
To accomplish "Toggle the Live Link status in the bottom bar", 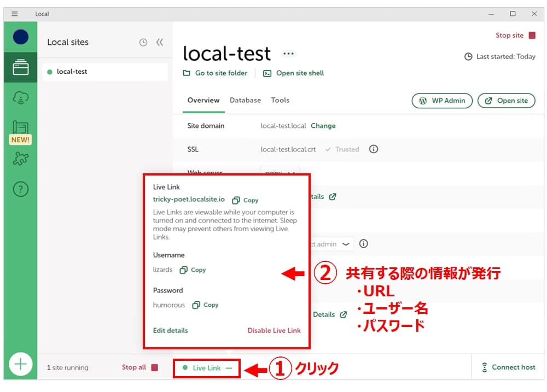I will 207,368.
